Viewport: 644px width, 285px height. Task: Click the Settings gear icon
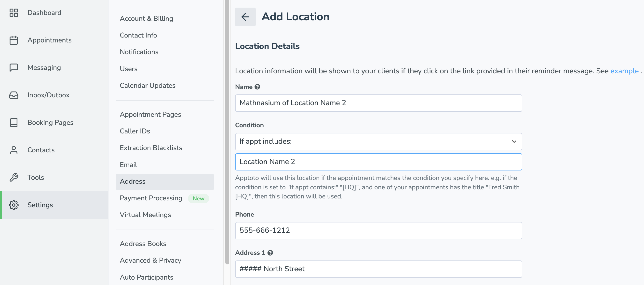coord(14,205)
